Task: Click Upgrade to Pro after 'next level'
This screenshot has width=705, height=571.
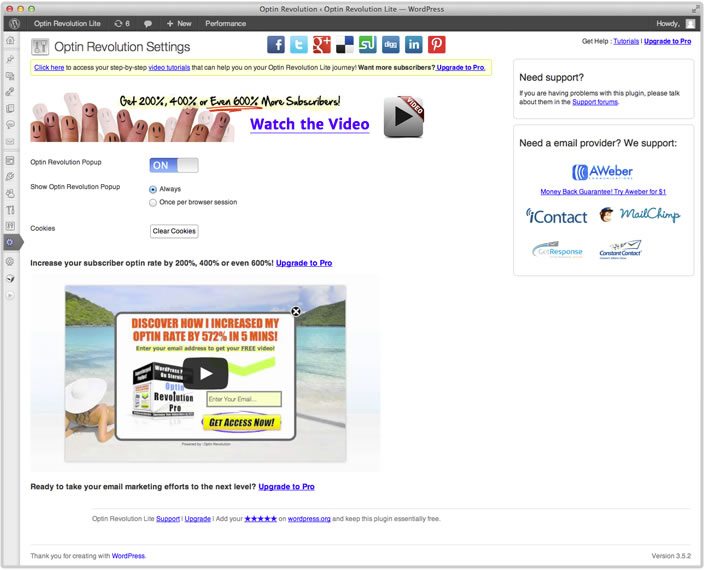Action: pyautogui.click(x=286, y=486)
